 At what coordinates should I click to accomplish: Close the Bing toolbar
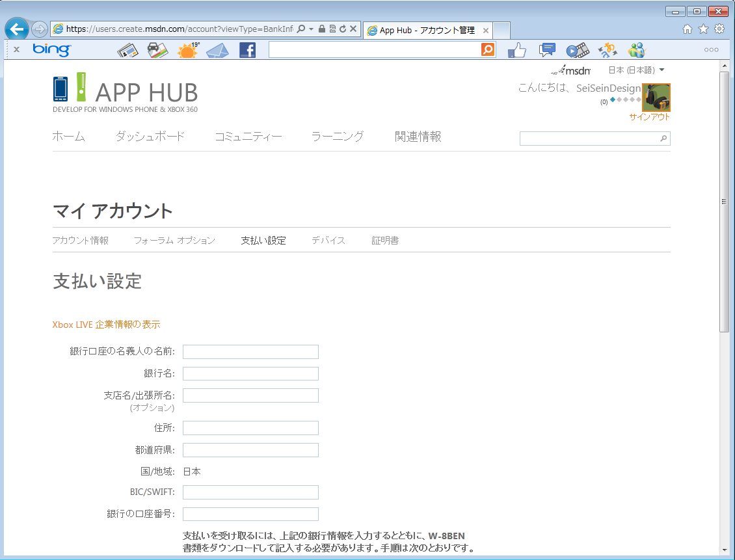16,49
